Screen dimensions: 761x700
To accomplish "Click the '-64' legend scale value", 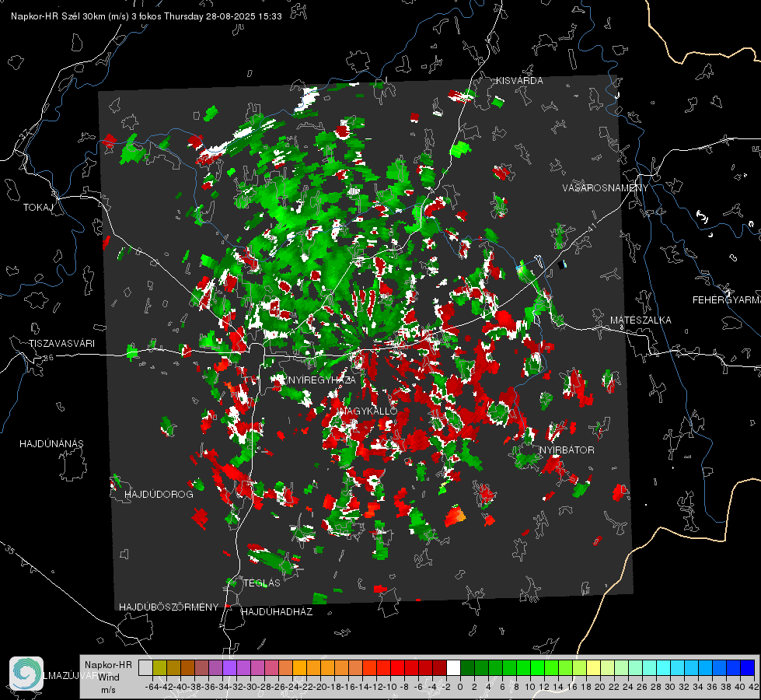I will pyautogui.click(x=152, y=687).
